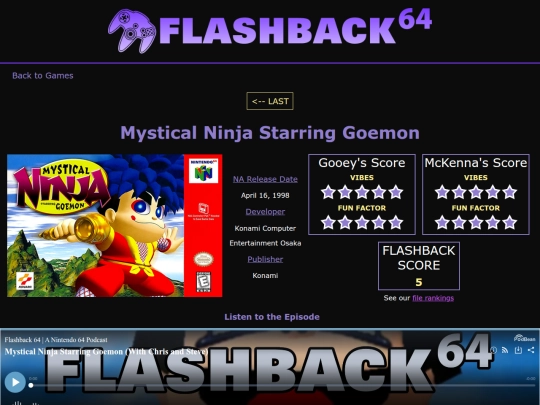Go to the last game via LAST button
The width and height of the screenshot is (540, 405).
270,101
